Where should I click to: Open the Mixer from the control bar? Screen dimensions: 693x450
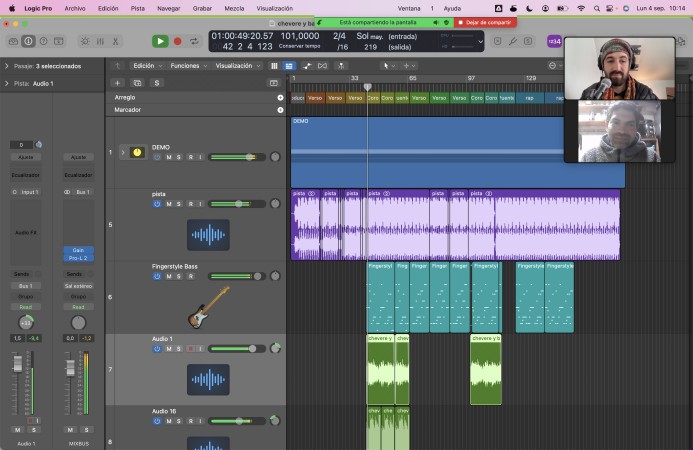100,41
